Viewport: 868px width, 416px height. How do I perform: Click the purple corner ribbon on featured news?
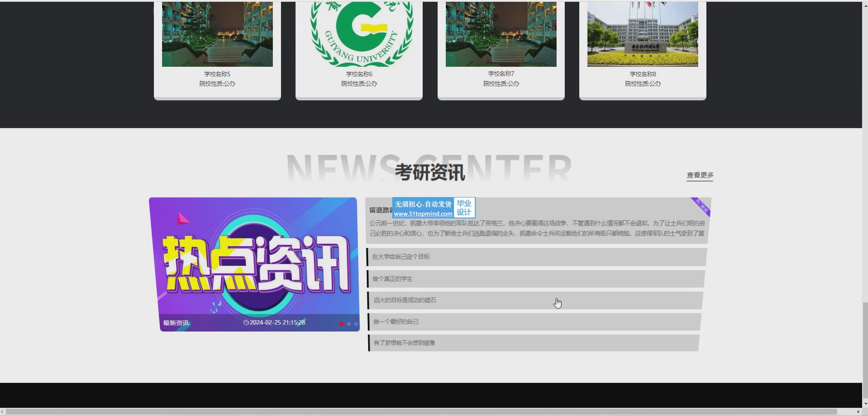click(701, 206)
